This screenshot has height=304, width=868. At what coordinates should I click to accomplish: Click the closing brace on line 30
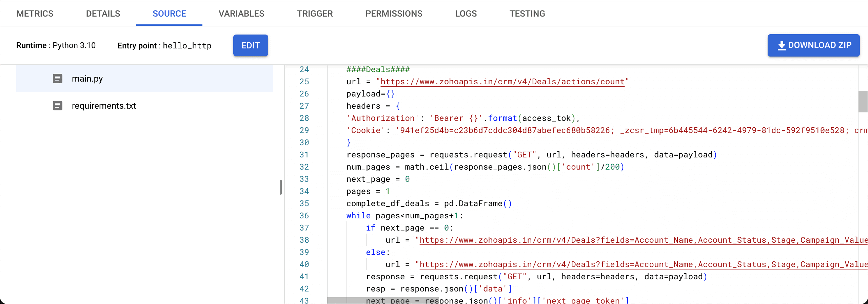coord(349,143)
